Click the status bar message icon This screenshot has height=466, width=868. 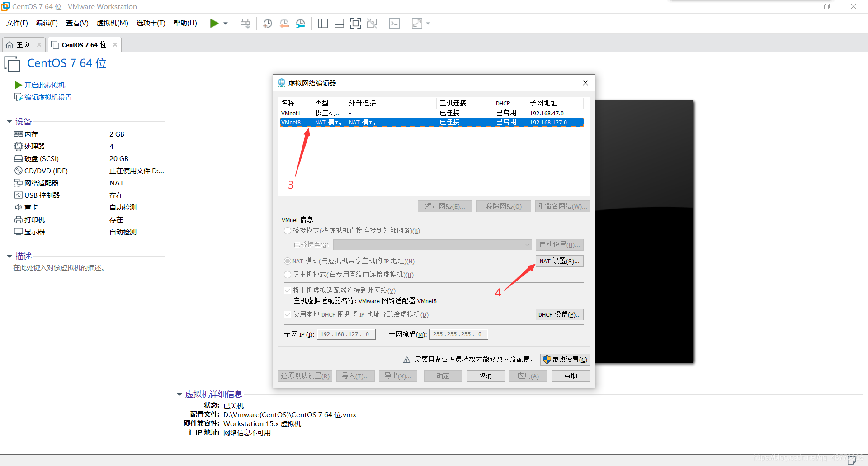(852, 460)
